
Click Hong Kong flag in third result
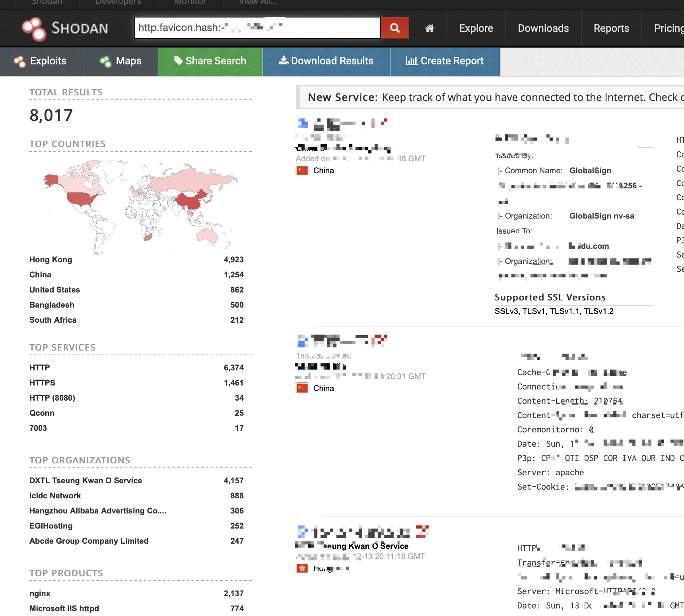tap(302, 568)
